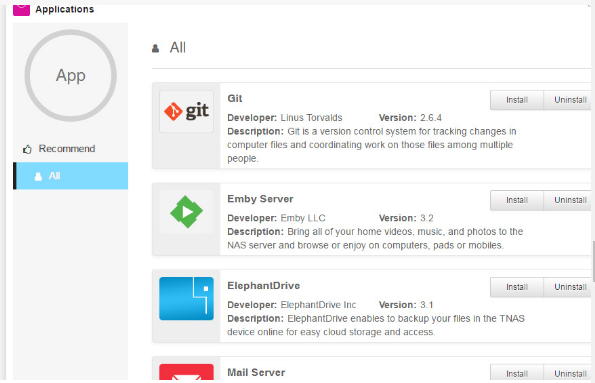Click the pink Applications window icon
Screen dimensions: 595x383
[x=21, y=10]
